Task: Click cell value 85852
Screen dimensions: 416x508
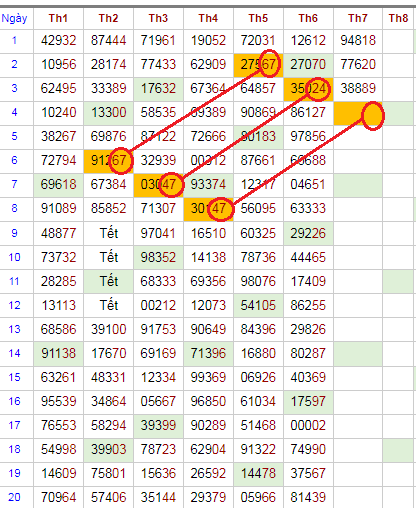Action: pyautogui.click(x=108, y=208)
